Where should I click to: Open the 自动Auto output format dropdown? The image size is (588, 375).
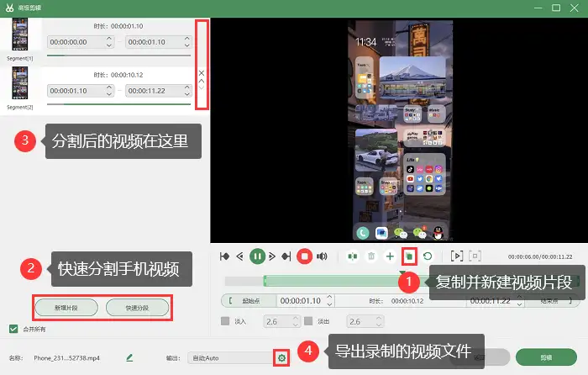tap(231, 358)
